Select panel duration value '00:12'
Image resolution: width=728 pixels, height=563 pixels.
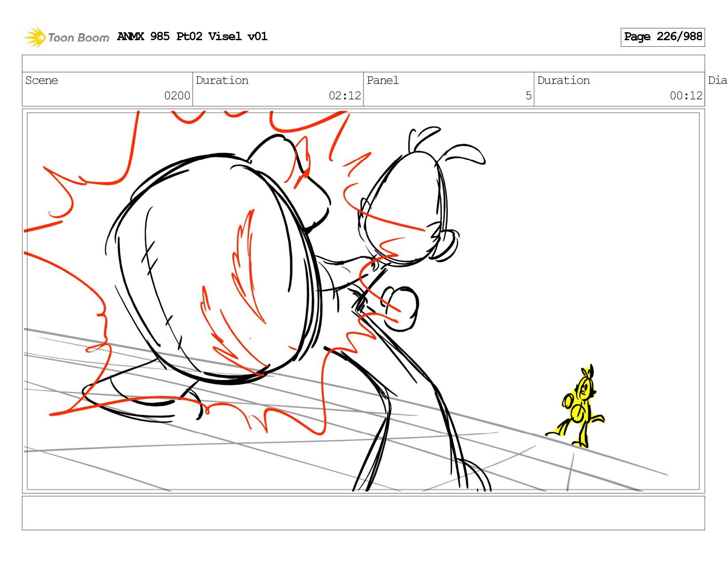pos(686,96)
